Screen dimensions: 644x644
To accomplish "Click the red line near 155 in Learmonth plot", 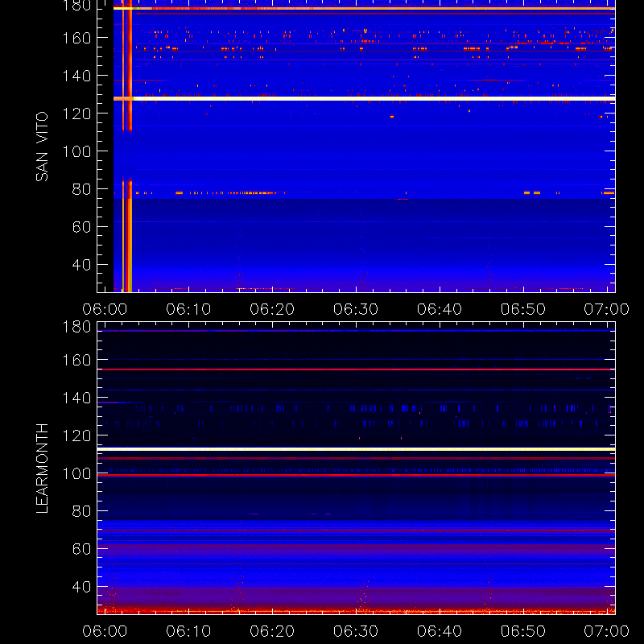I will (x=356, y=369).
